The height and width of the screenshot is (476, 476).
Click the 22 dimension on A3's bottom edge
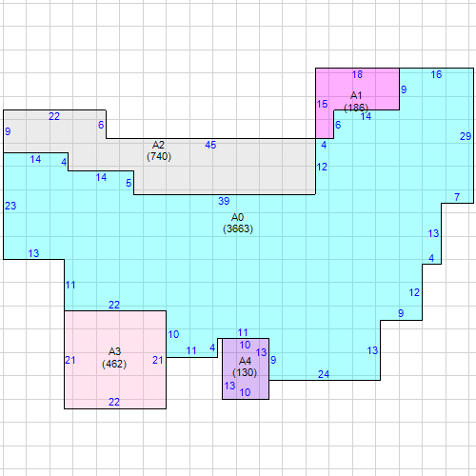[114, 402]
